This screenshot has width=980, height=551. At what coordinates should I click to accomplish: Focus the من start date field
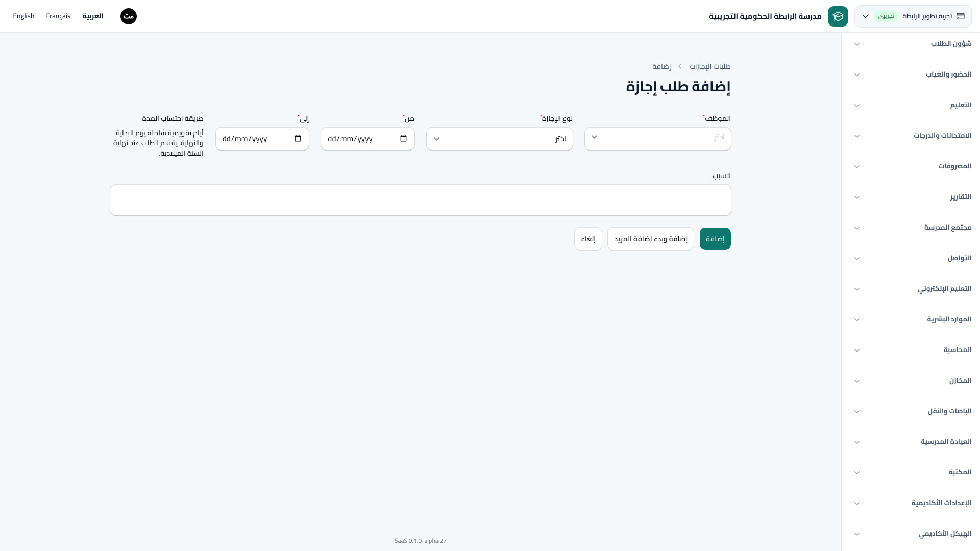tap(367, 139)
